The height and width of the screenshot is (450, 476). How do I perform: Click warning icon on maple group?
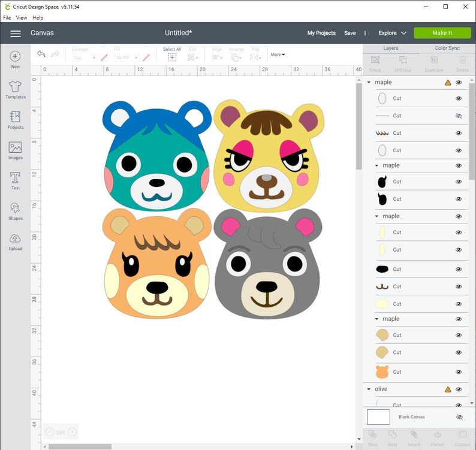[448, 83]
